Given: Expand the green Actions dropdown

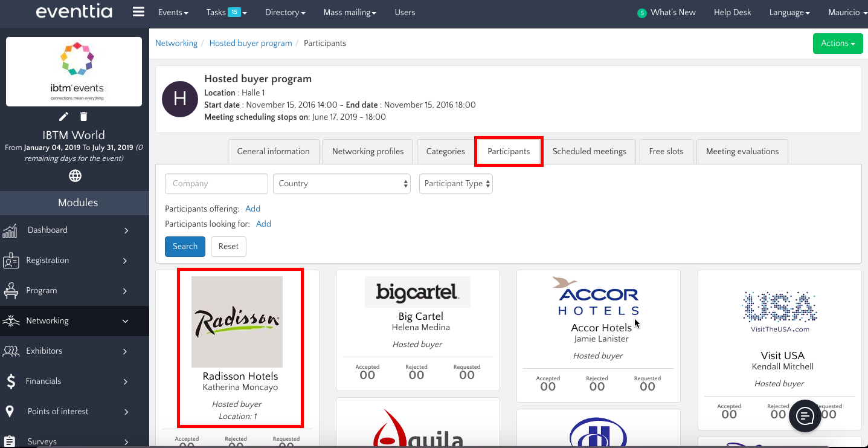Looking at the screenshot, I should pos(837,44).
